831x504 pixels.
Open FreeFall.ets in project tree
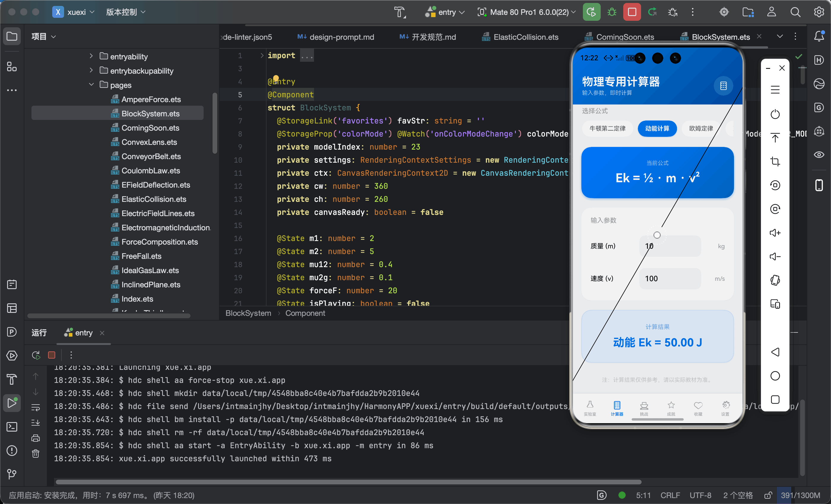[x=141, y=256]
